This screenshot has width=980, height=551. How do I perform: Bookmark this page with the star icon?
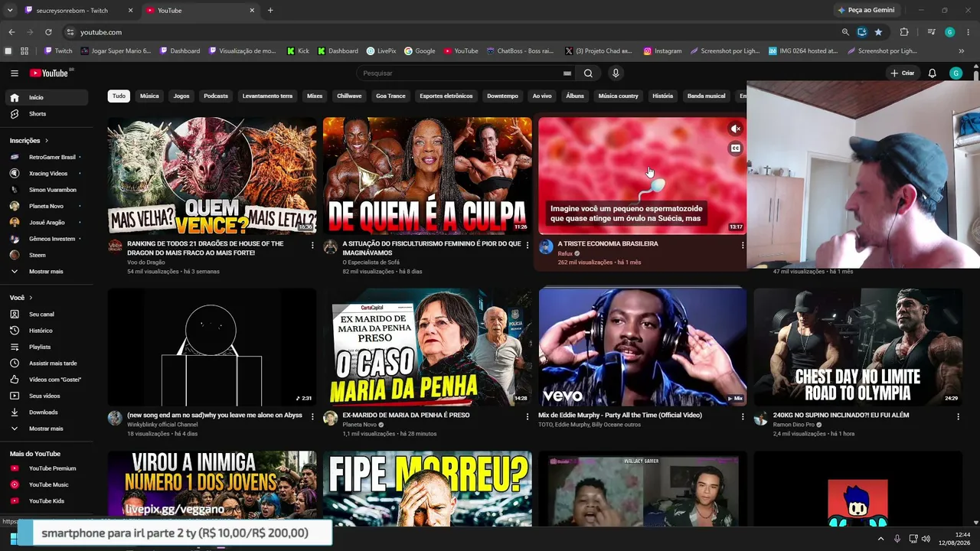[x=878, y=32]
